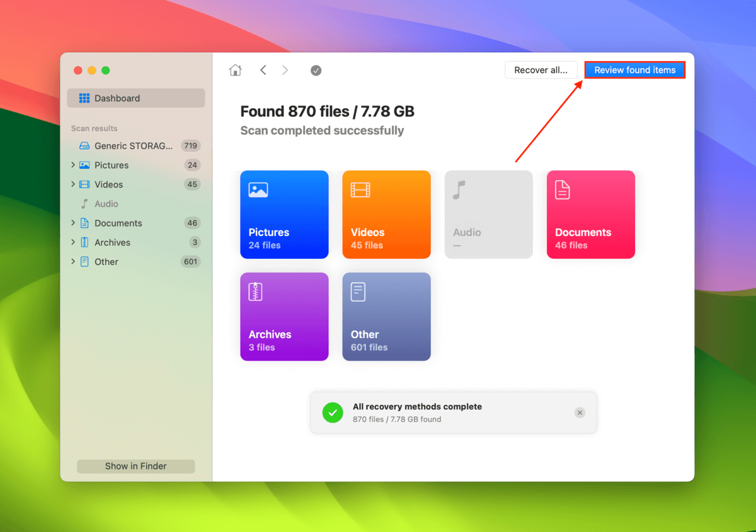Image resolution: width=756 pixels, height=532 pixels.
Task: Click Review found items
Action: coord(634,70)
